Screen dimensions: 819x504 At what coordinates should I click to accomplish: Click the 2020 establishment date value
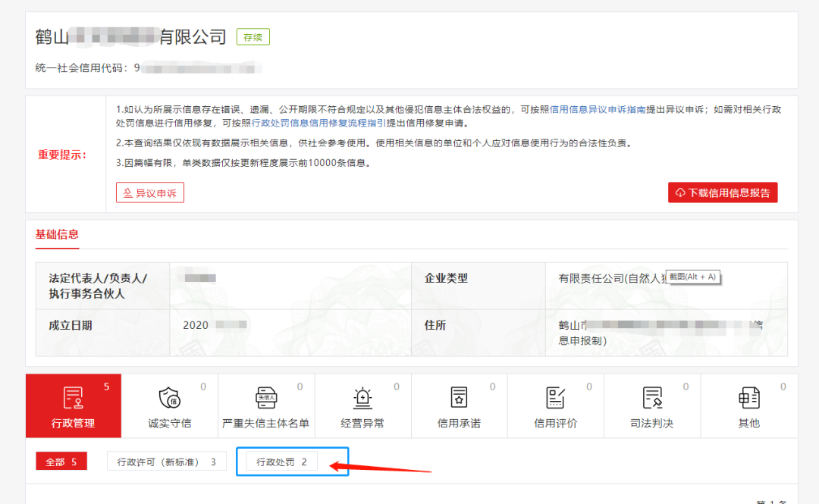coord(196,325)
